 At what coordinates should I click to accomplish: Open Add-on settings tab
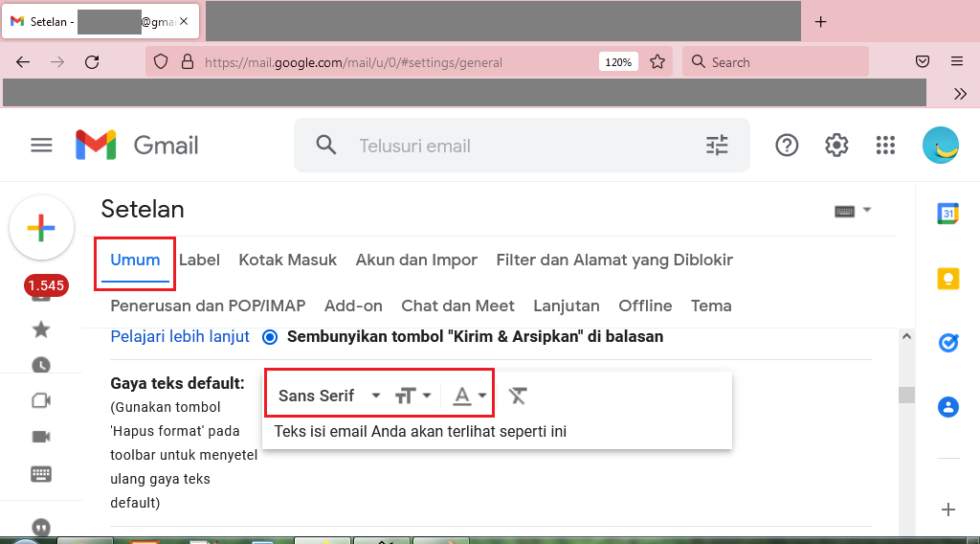pyautogui.click(x=353, y=306)
